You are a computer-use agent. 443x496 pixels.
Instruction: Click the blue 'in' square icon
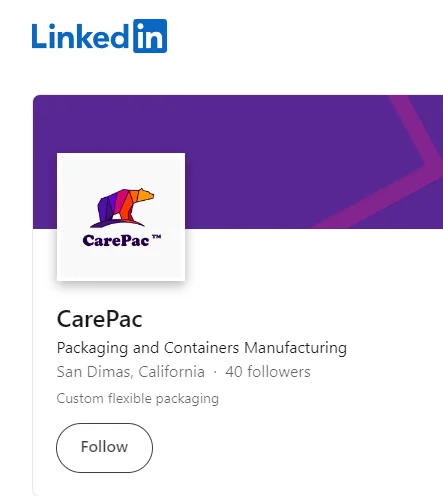[150, 36]
